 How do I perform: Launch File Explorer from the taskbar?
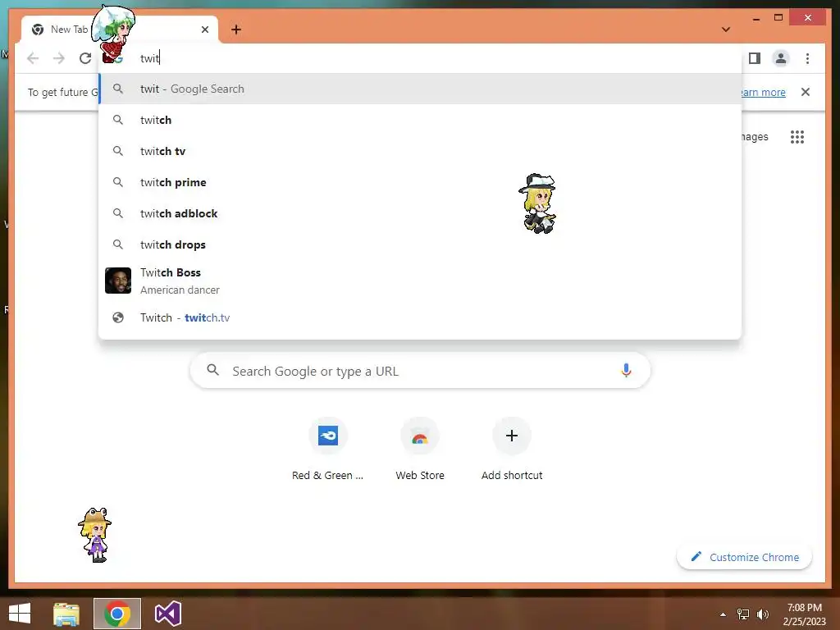coord(66,614)
